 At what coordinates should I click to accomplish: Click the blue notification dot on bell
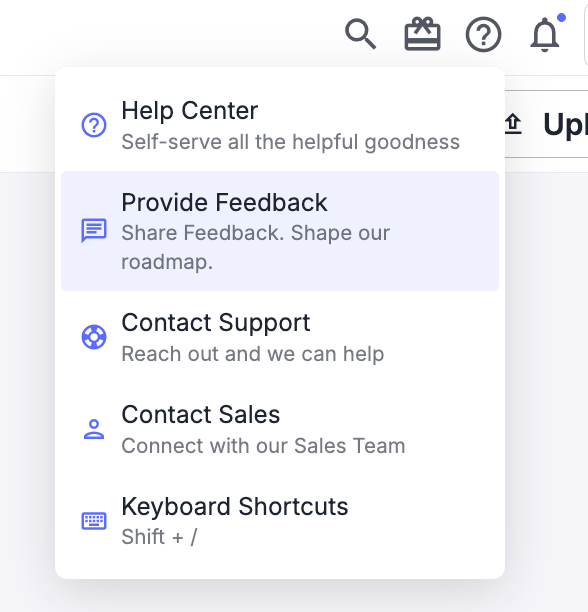point(561,18)
